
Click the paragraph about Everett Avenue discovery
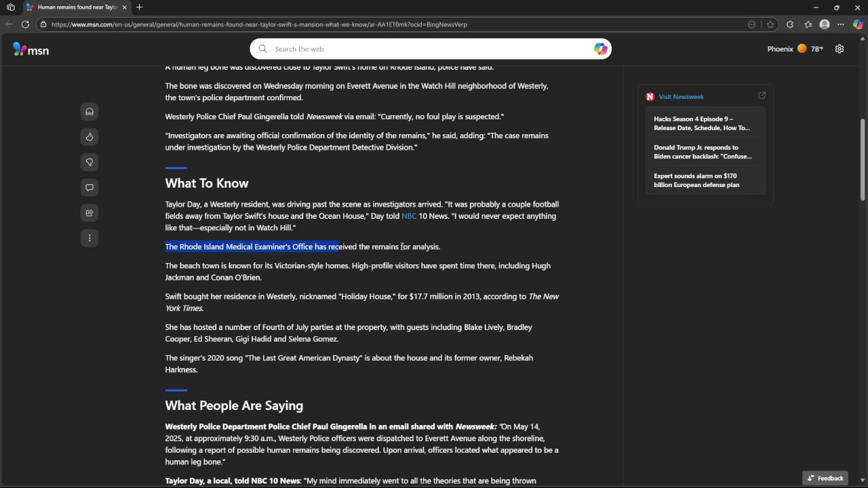(357, 91)
